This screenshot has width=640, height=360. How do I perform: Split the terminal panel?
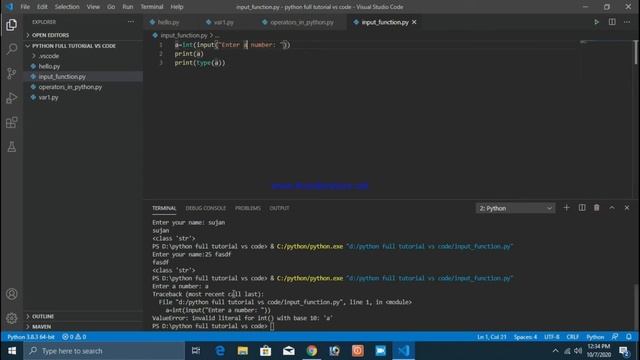[x=582, y=208]
